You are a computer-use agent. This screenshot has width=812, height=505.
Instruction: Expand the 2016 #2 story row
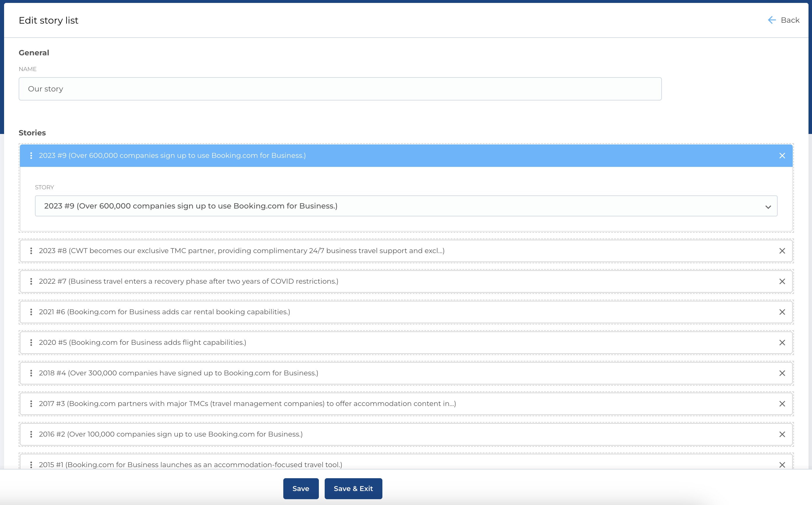point(401,434)
